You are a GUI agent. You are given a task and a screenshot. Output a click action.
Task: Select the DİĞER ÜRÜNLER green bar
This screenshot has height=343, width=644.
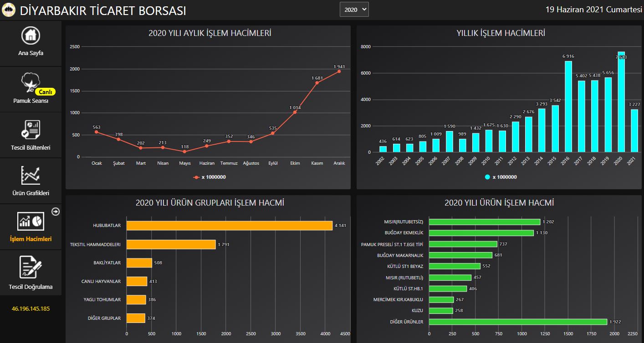point(518,322)
